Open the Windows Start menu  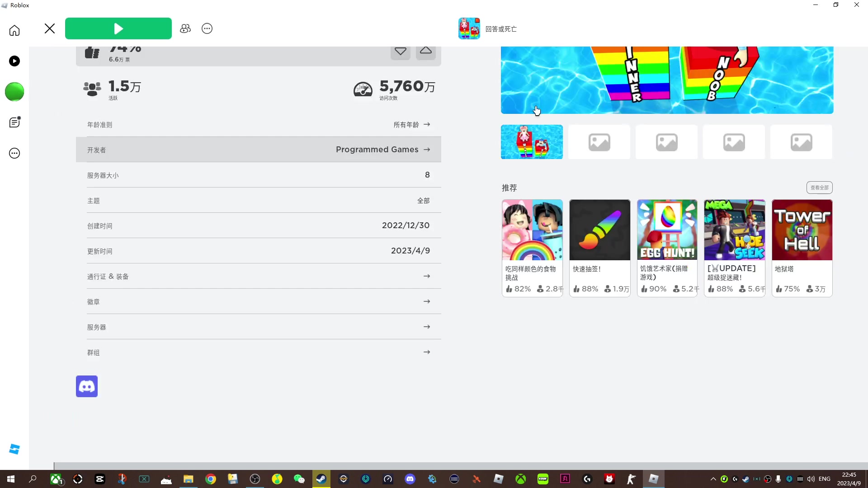(x=11, y=479)
